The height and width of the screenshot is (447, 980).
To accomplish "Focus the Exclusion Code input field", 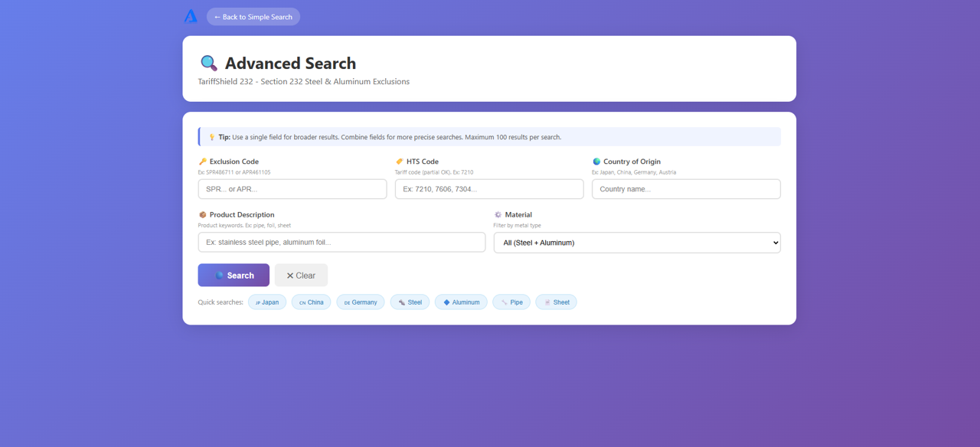I will pyautogui.click(x=292, y=189).
